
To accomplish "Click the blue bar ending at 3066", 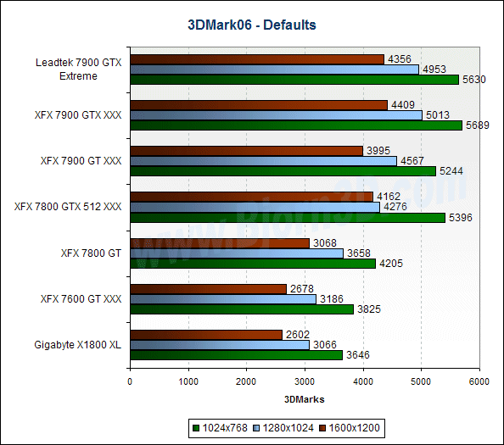I will coord(220,345).
